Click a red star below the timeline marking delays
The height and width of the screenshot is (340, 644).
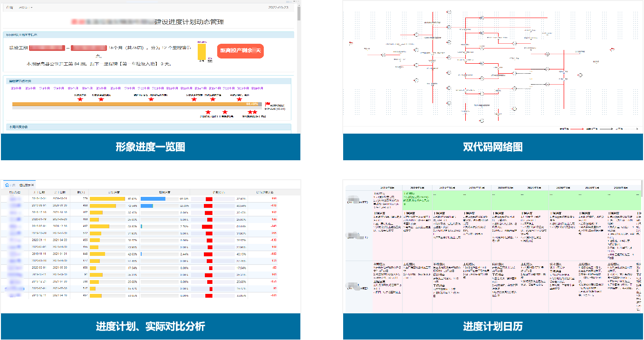(x=225, y=112)
